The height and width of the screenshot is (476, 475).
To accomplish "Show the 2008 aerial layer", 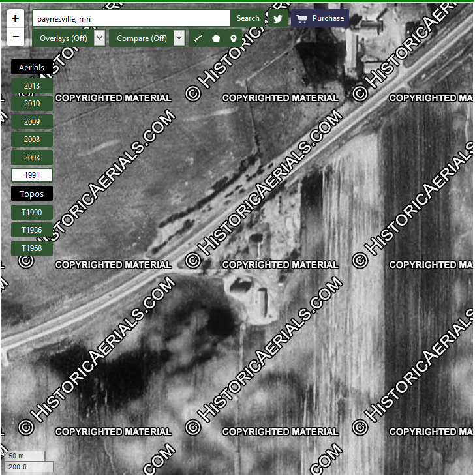I will [32, 140].
